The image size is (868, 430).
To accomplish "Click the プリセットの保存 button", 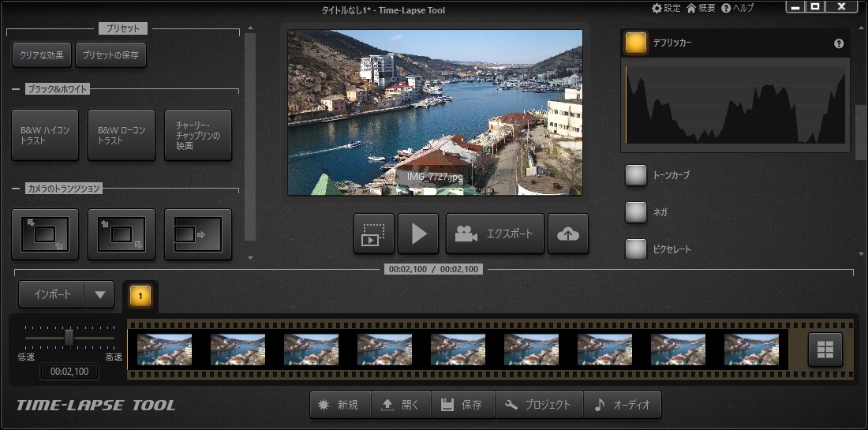I will [110, 55].
